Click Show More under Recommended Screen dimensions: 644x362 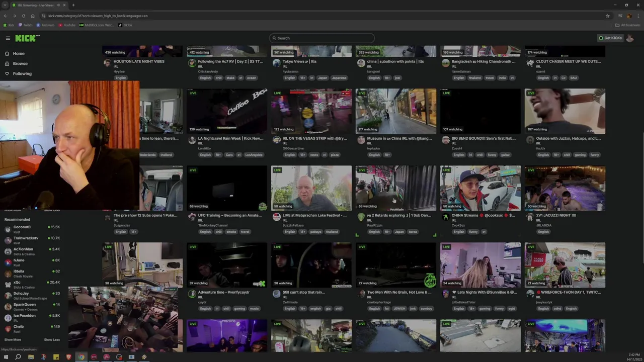13,339
